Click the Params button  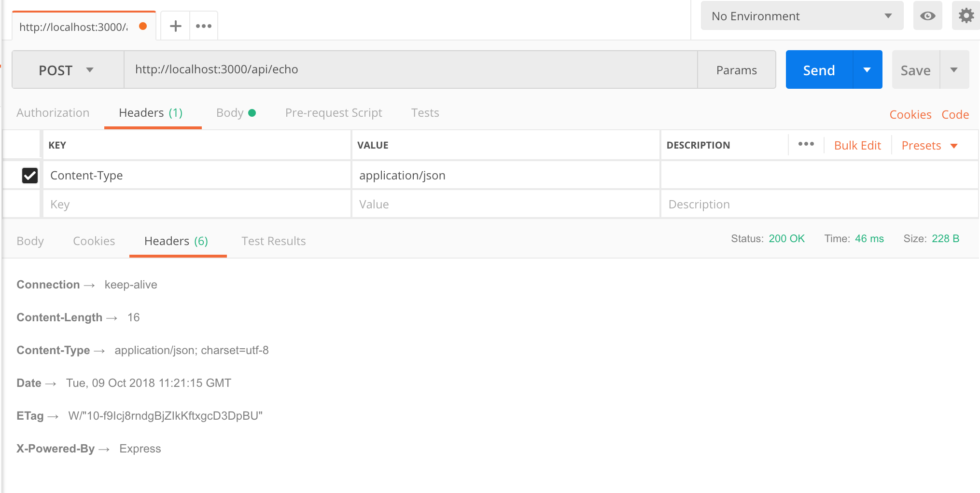pyautogui.click(x=736, y=70)
